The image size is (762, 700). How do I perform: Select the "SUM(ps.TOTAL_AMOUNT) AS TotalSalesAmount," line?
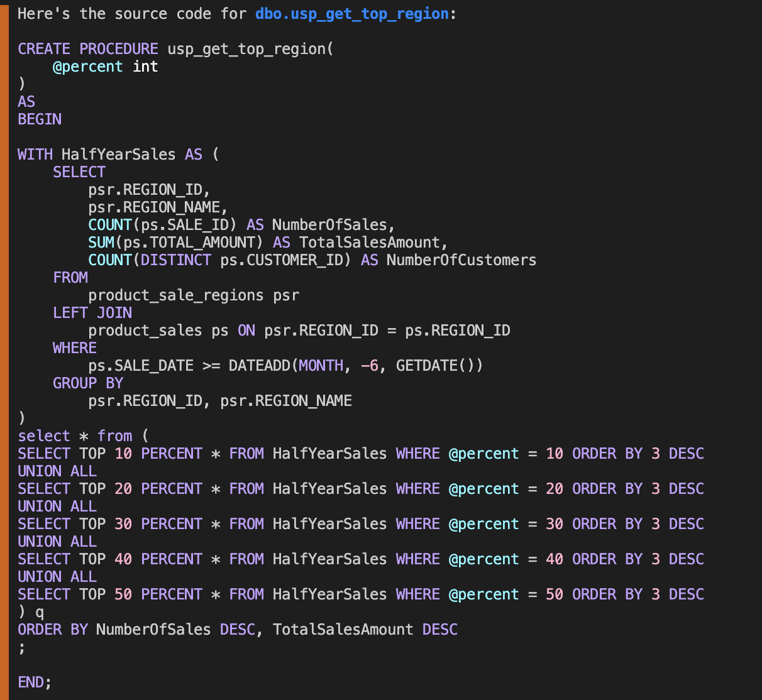point(268,243)
